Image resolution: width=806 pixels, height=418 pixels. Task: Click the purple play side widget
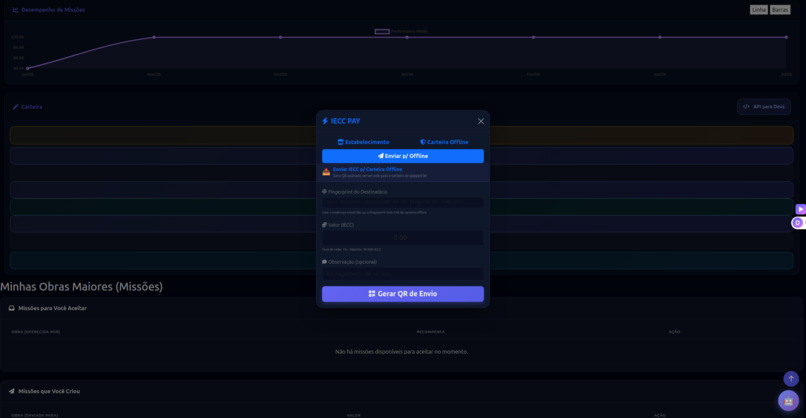800,209
